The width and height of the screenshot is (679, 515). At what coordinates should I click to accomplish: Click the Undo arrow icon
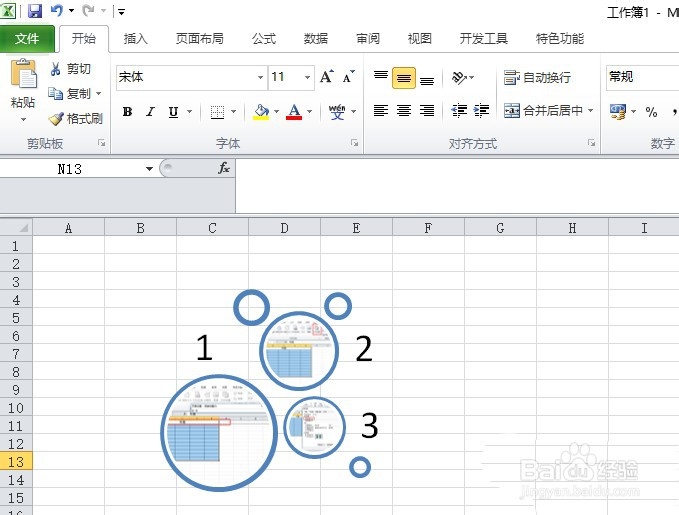57,10
